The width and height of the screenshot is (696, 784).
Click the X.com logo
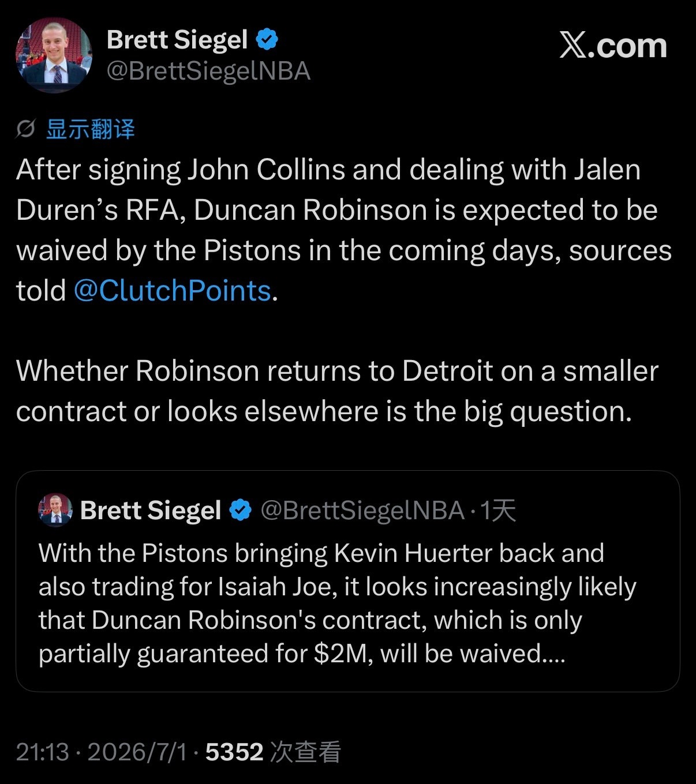(x=613, y=46)
